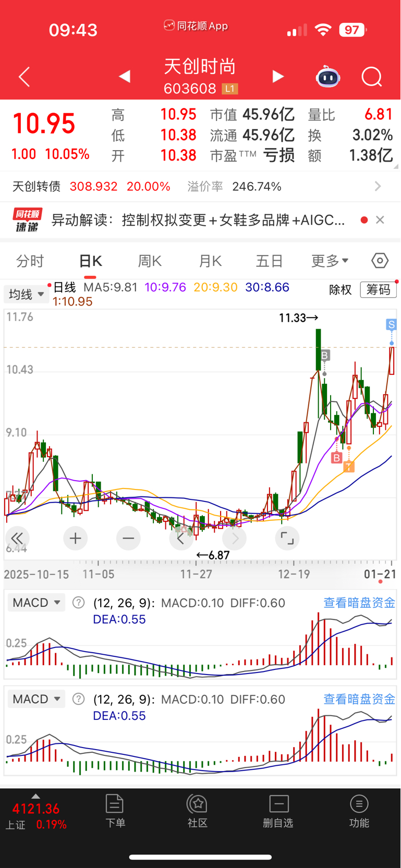Switch to previous stock with left triangle

(x=124, y=77)
